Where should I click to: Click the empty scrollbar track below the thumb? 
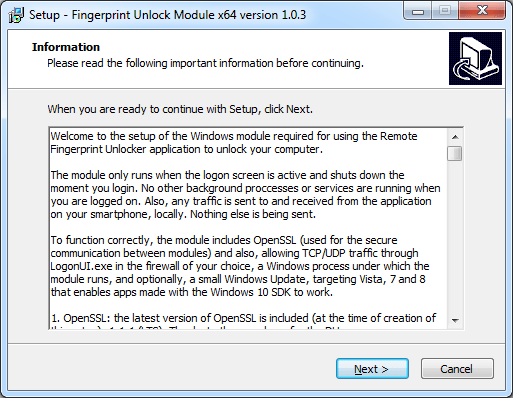(455, 237)
